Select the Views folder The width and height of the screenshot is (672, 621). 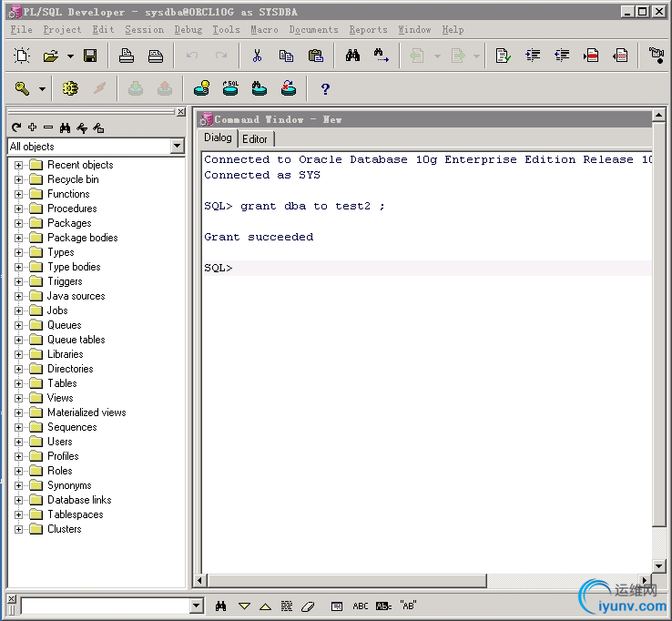pyautogui.click(x=60, y=398)
